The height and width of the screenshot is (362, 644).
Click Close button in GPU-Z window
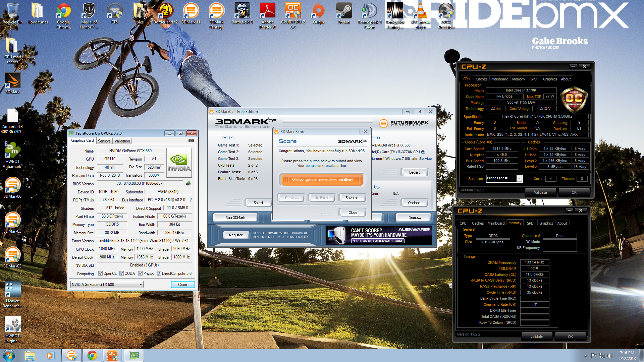click(182, 285)
